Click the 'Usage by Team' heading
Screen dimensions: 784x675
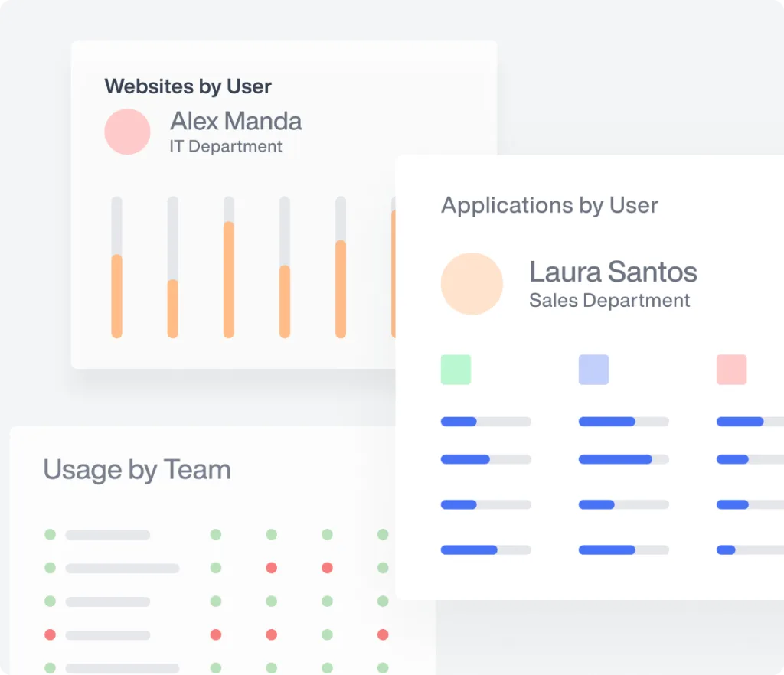coord(137,470)
